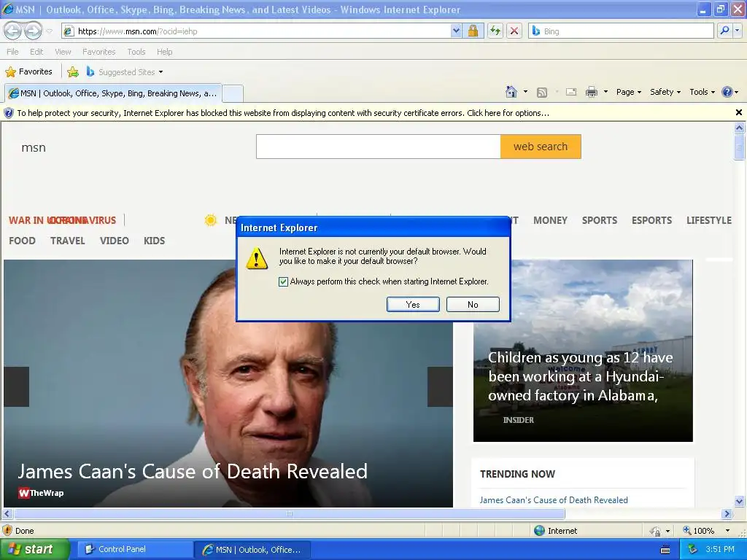Image resolution: width=747 pixels, height=560 pixels.
Task: Open the MONEY section link
Action: click(550, 220)
